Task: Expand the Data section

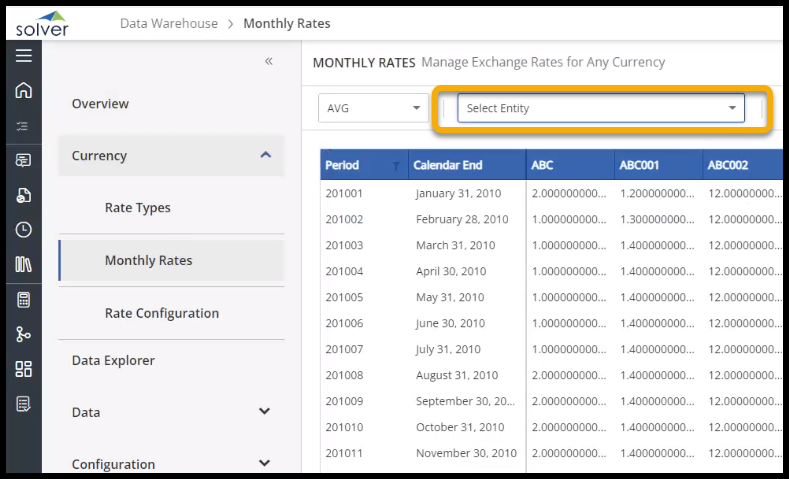Action: (x=264, y=411)
